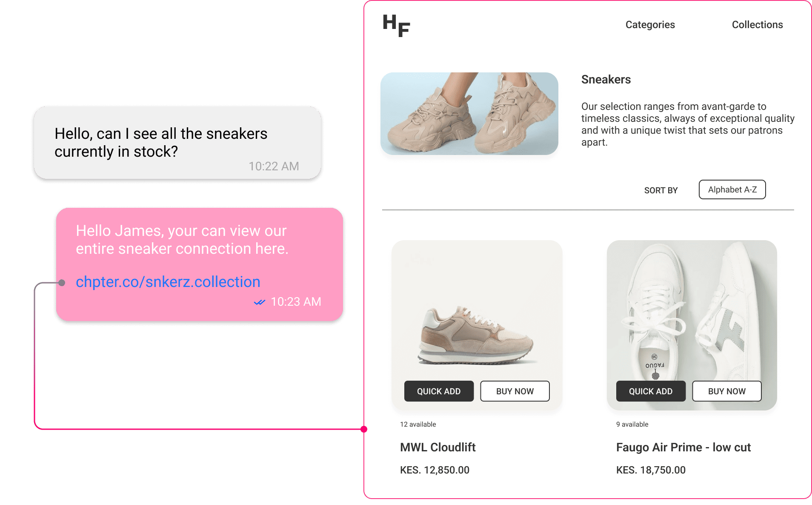The height and width of the screenshot is (505, 812).
Task: Open the Faugo Air Prime - low cut title
Action: tap(683, 447)
